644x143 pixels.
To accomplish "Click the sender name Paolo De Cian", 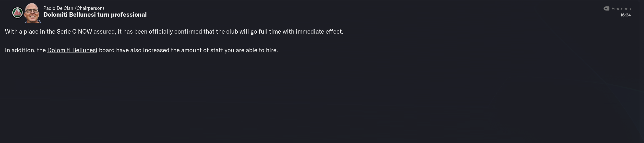I will coord(58,8).
